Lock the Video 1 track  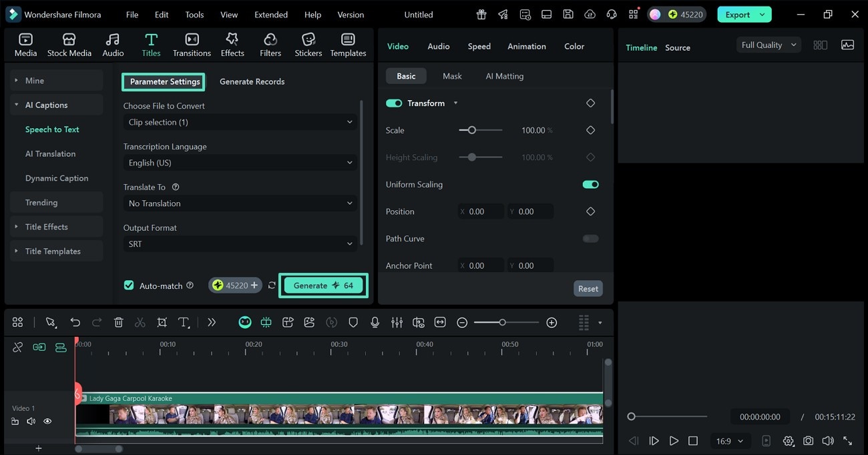[x=15, y=421]
